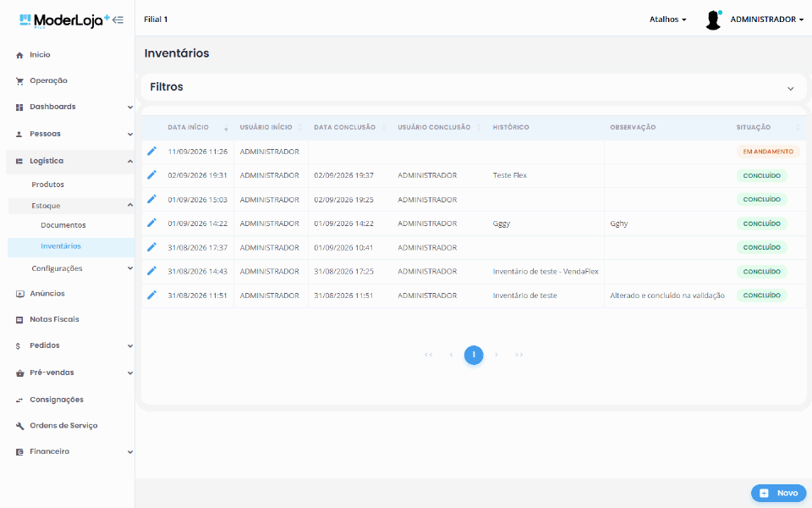The image size is (812, 508).
Task: Expand the Filtros panel chevron
Action: click(x=790, y=89)
